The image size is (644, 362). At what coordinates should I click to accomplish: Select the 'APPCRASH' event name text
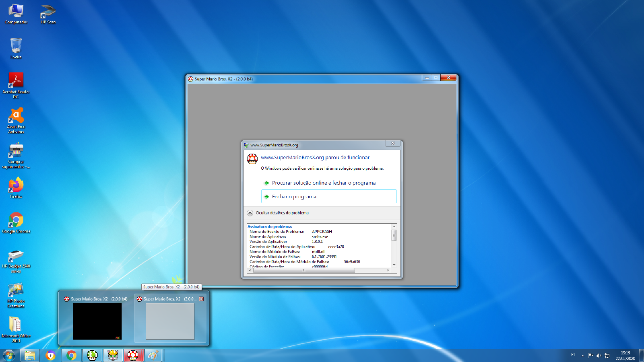pos(322,232)
